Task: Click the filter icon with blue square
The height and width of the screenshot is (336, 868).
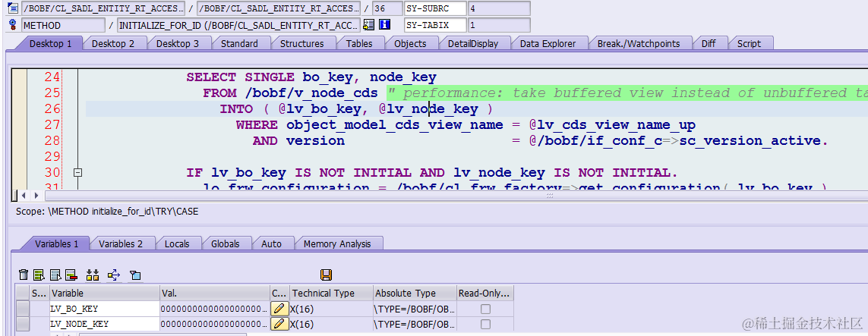Action: click(135, 275)
